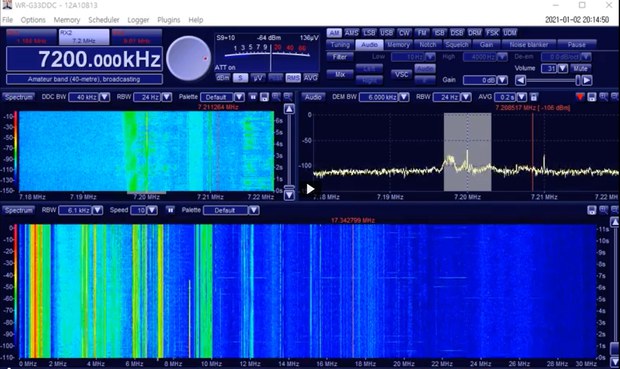Switch to the Noise blanker tab

[x=529, y=45]
